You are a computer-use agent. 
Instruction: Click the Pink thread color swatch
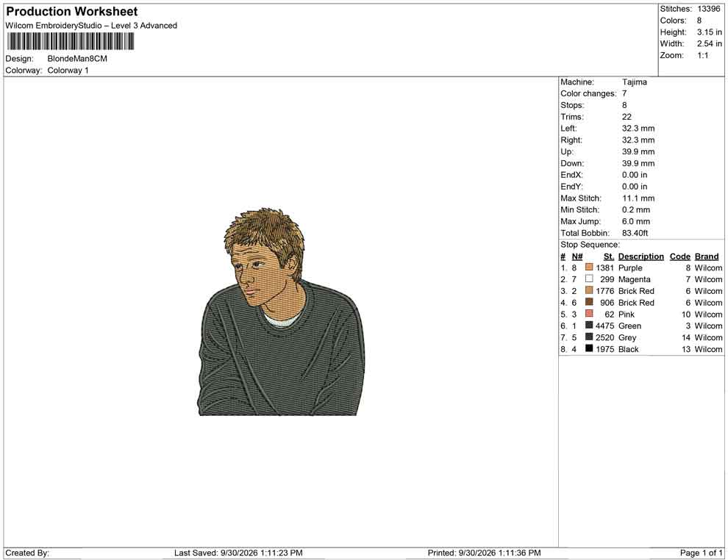tap(589, 314)
